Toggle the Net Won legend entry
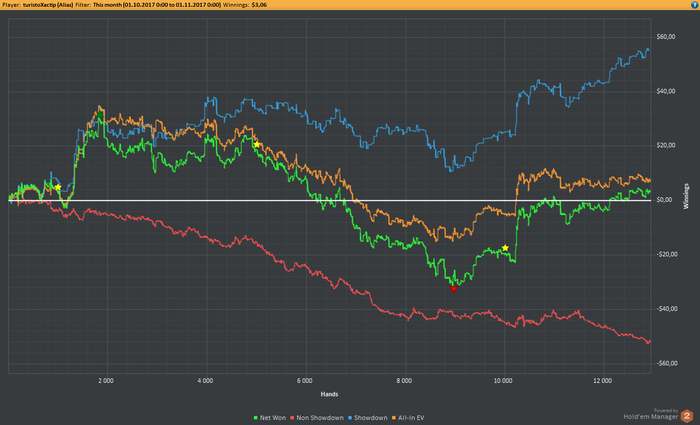The image size is (700, 425). (x=270, y=418)
